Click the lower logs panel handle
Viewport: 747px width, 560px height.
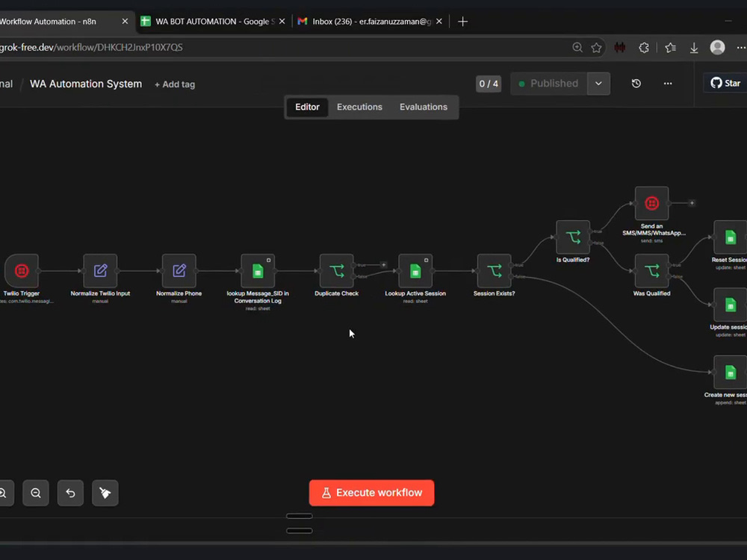[x=300, y=530]
